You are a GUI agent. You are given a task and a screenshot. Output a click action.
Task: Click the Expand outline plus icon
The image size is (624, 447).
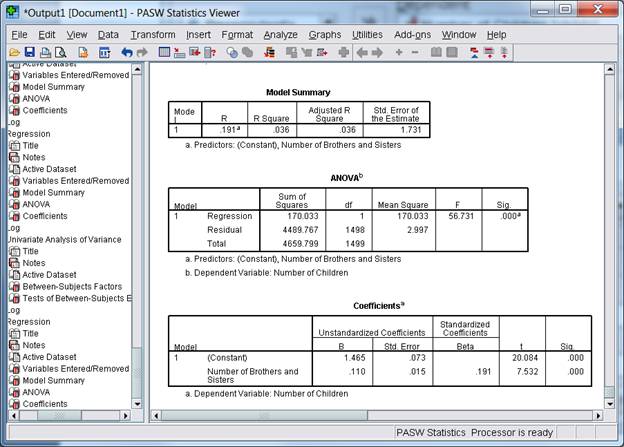pos(399,52)
